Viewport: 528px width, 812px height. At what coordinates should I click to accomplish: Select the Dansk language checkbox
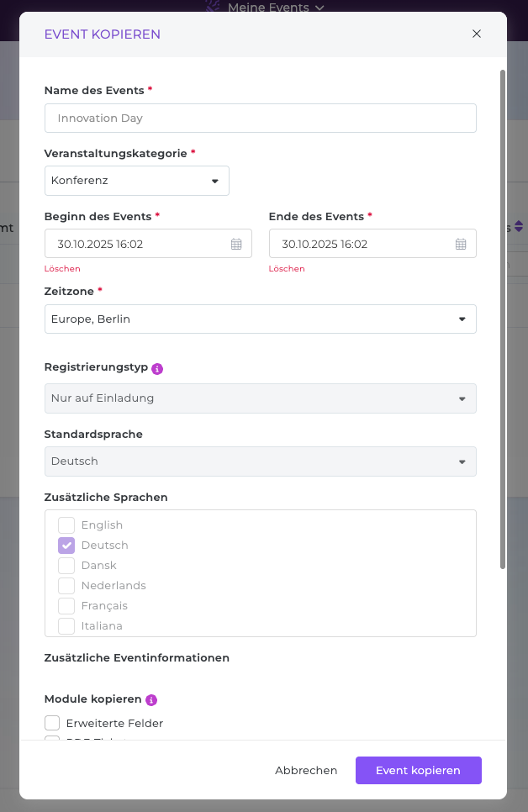point(66,566)
